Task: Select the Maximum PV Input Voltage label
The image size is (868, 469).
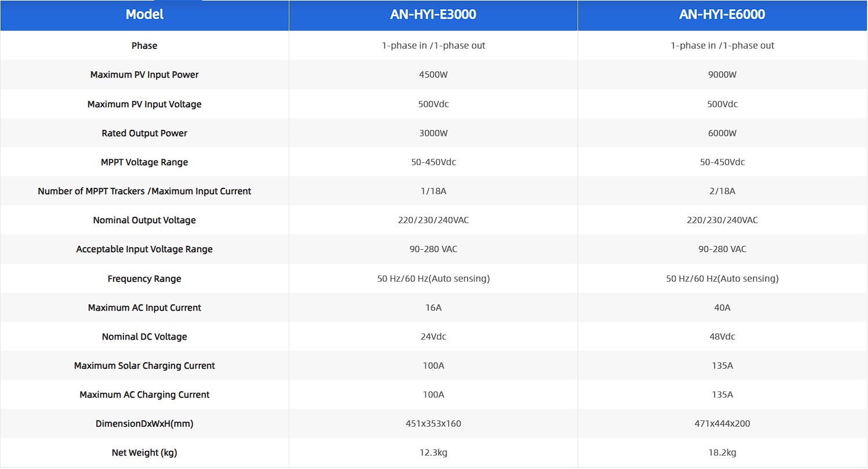Action: point(144,104)
